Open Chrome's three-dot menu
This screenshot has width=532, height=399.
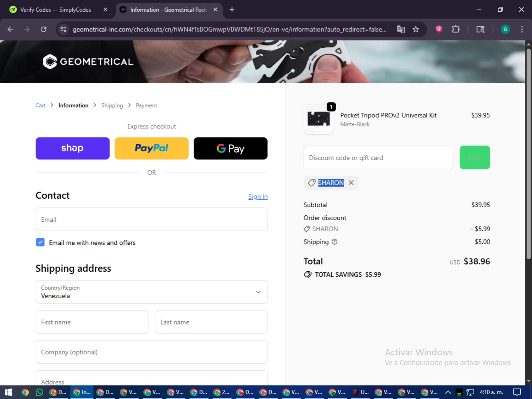[x=522, y=29]
